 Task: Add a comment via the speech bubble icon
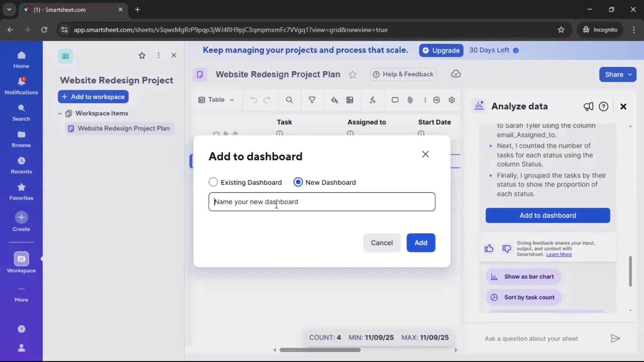pos(395,100)
